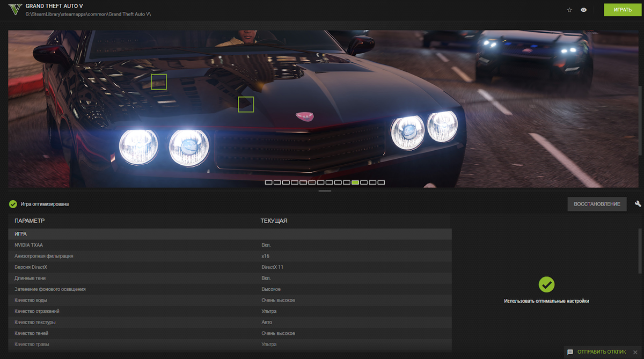Select the Качество отражений row

tap(230, 311)
